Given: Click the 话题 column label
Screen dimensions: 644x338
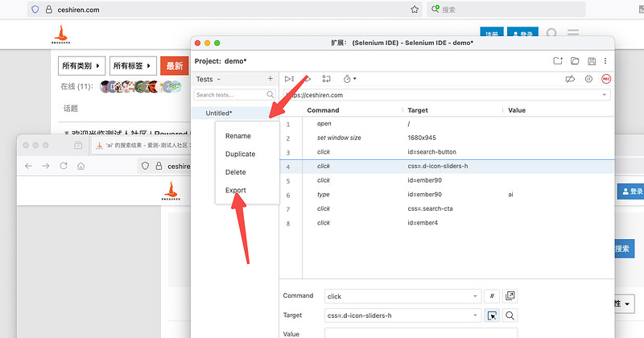Looking at the screenshot, I should [71, 109].
